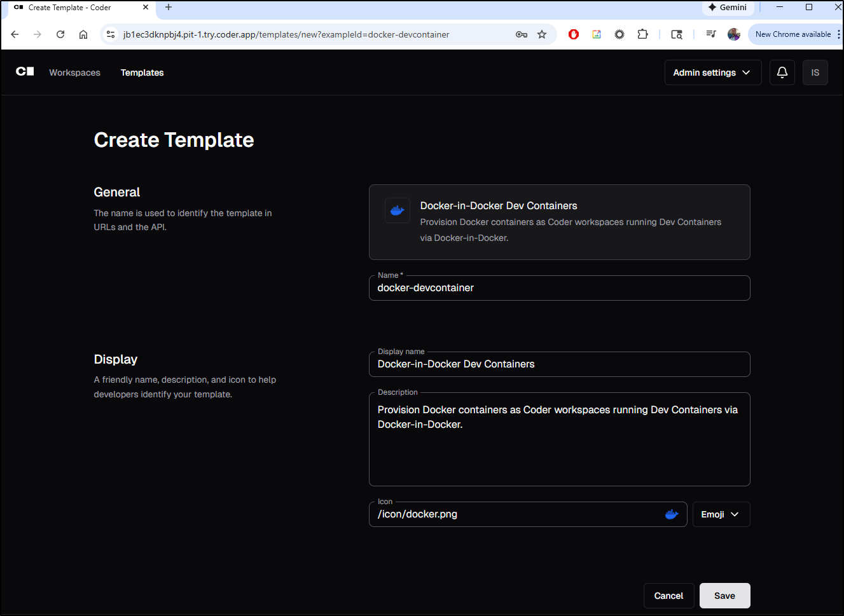Save the new template
Screen dimensions: 844x616
coord(724,596)
